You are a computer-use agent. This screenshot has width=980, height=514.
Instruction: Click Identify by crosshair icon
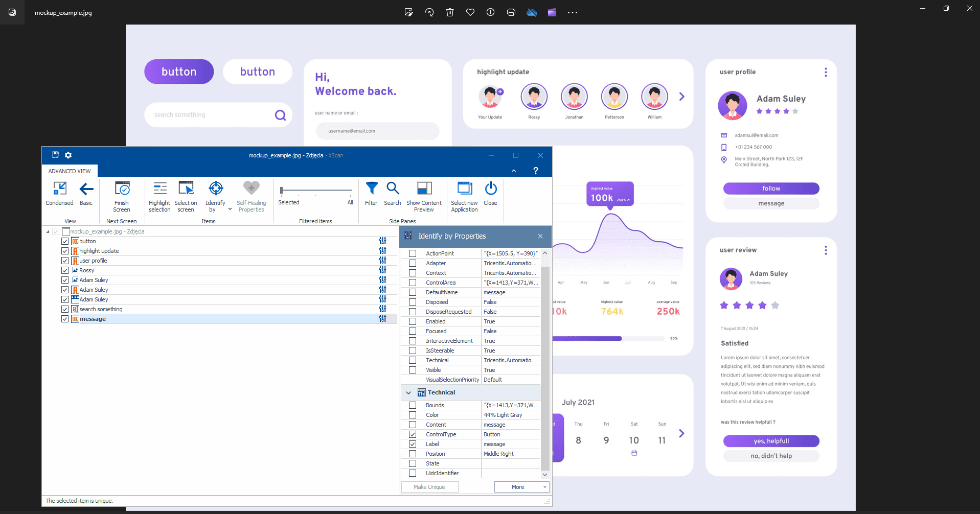coord(216,189)
